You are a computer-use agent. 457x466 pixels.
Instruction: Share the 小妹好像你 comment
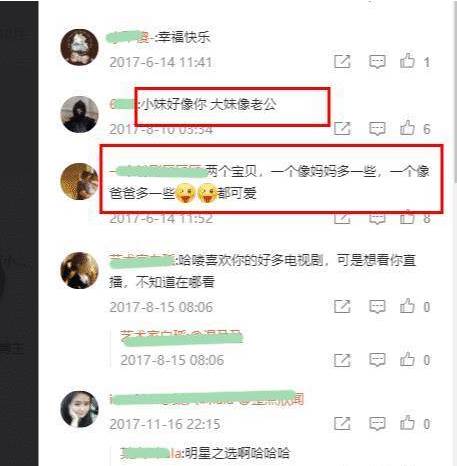(x=342, y=129)
